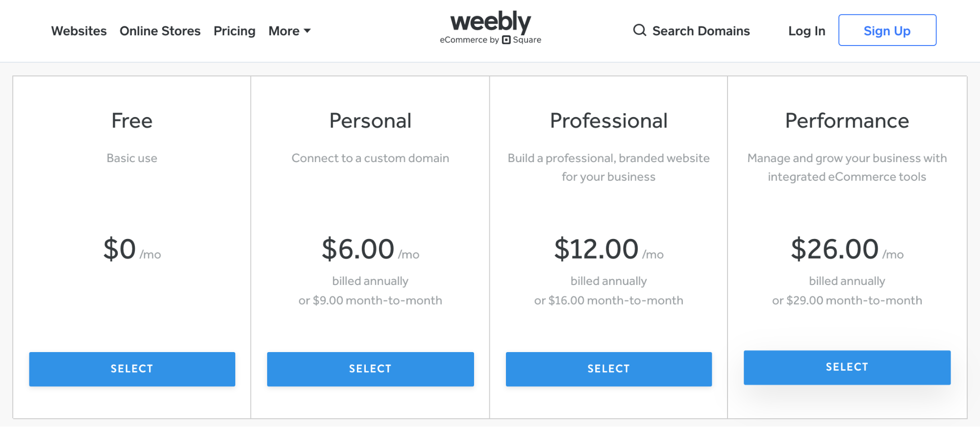Screen dimensions: 980x427
Task: Click Search Domains link
Action: tap(701, 31)
